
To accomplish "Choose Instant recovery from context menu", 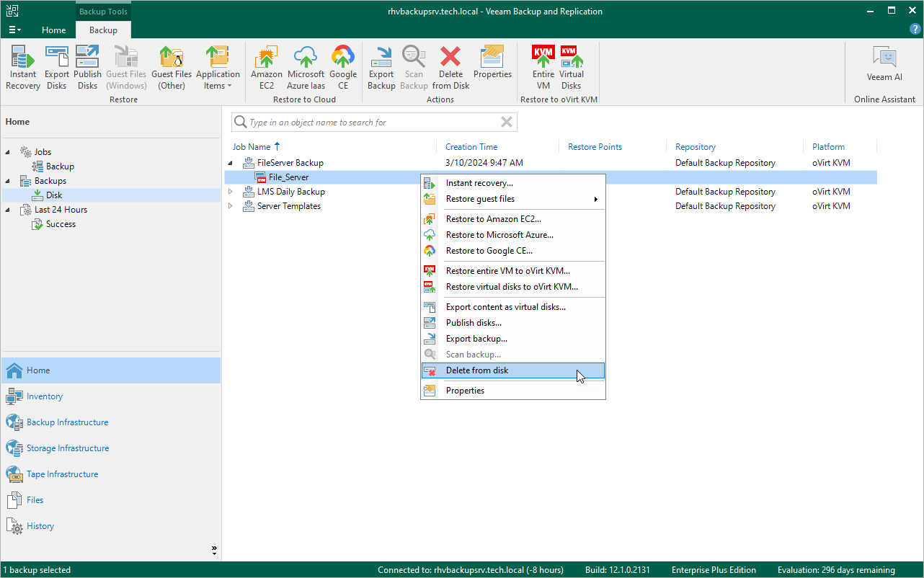I will pyautogui.click(x=513, y=183).
